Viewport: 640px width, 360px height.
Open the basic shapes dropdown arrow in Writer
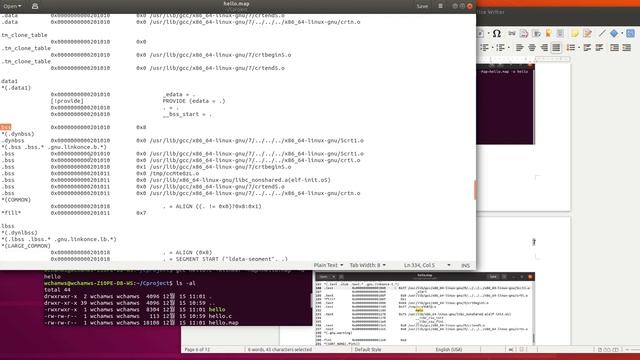[622, 33]
